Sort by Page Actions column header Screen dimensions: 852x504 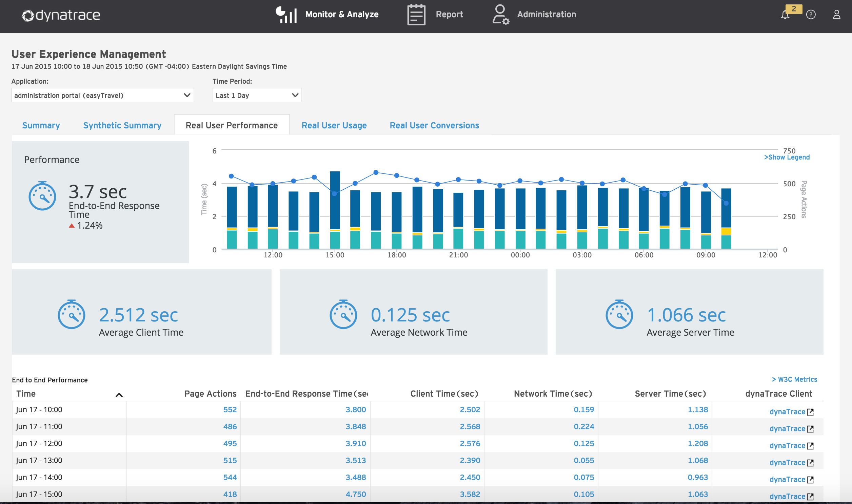[x=210, y=394]
